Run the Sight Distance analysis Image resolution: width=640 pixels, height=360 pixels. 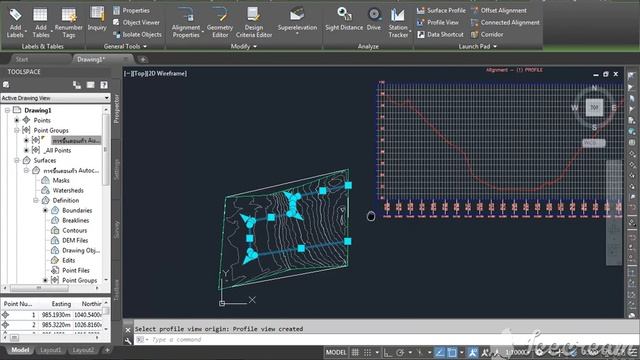click(344, 19)
